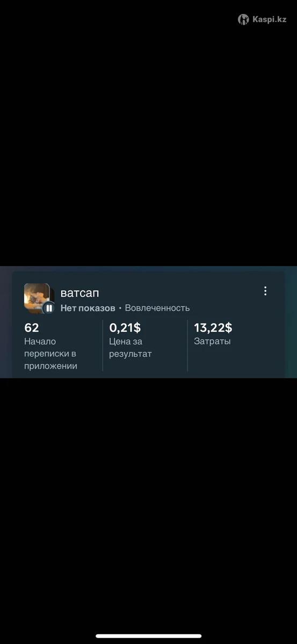The image size is (297, 644).
Task: Click the Начало переписки в приложении label
Action: (50, 354)
